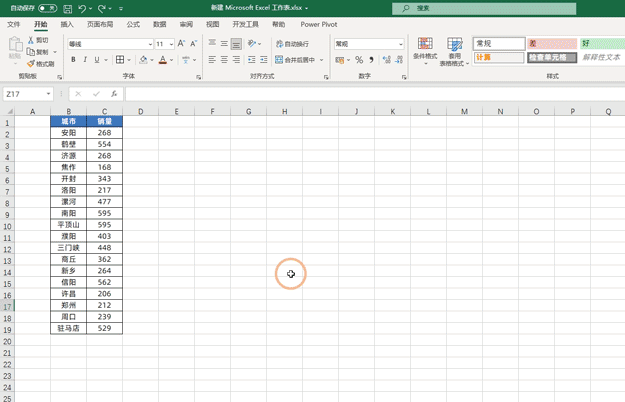625x402 pixels.
Task: Click the Undo arrow icon
Action: pyautogui.click(x=82, y=8)
